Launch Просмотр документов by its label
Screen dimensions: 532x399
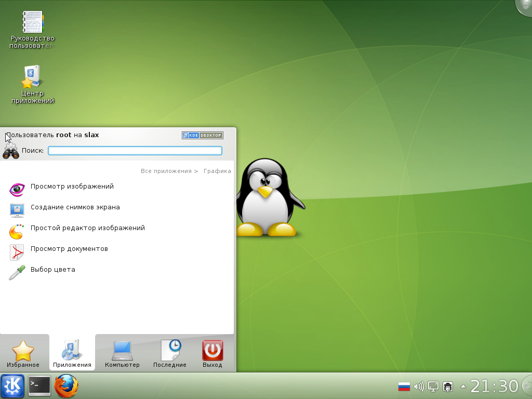coord(69,249)
